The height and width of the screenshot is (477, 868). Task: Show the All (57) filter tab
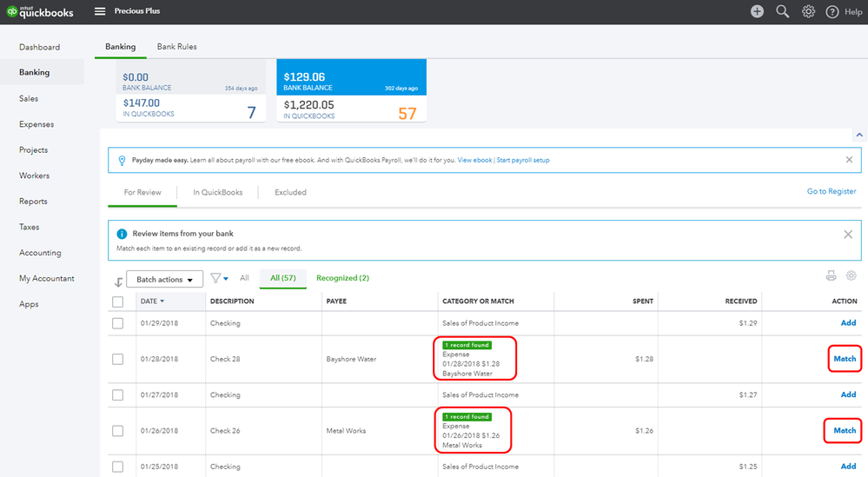click(283, 278)
